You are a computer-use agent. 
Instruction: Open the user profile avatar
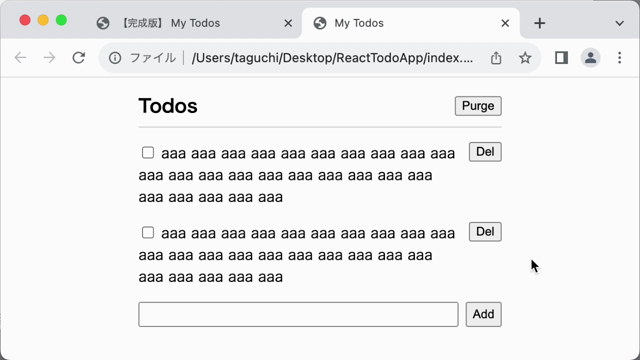tap(590, 58)
